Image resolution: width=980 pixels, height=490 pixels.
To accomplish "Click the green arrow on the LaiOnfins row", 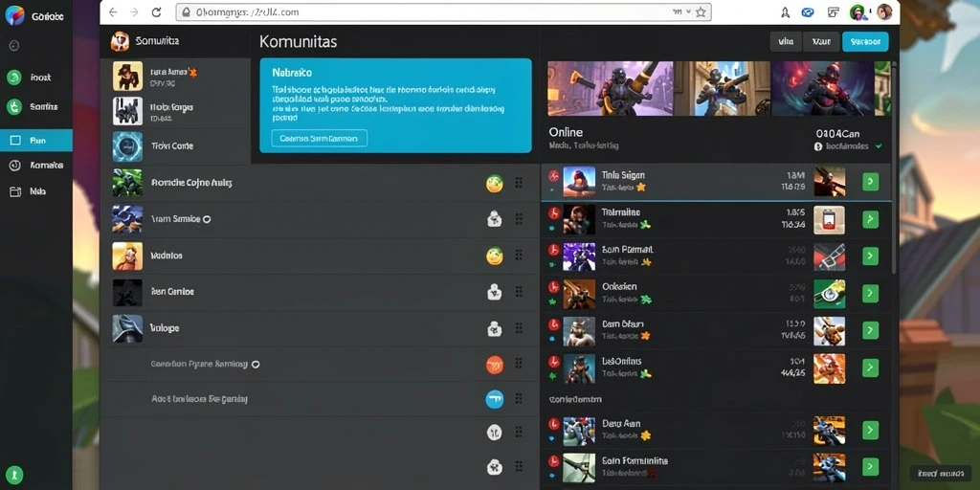I will point(870,367).
